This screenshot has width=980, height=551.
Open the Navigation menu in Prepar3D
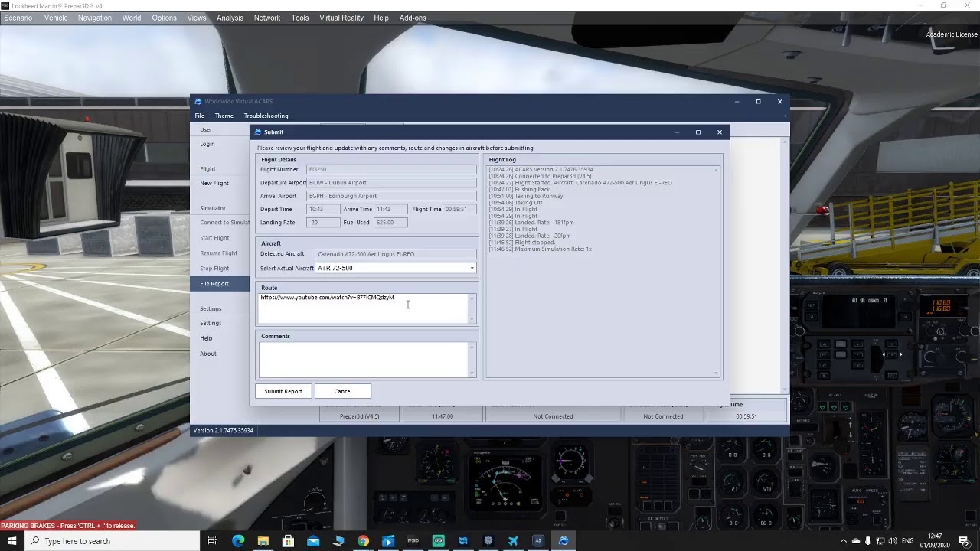pyautogui.click(x=95, y=18)
